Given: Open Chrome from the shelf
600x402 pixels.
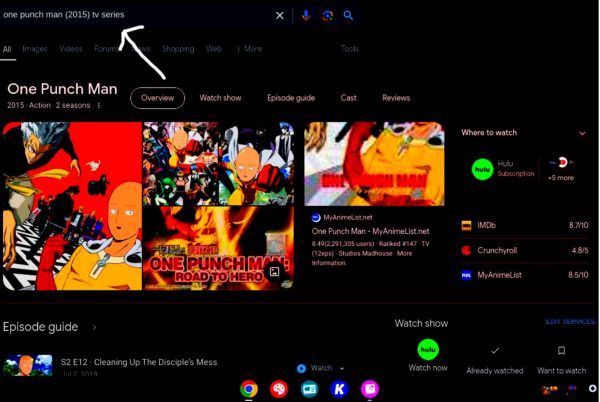Looking at the screenshot, I should click(249, 389).
